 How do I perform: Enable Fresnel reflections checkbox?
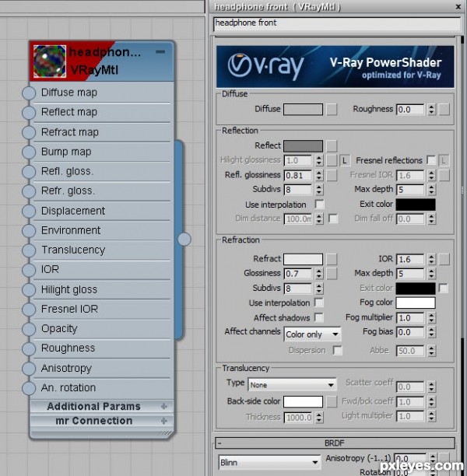[x=431, y=160]
